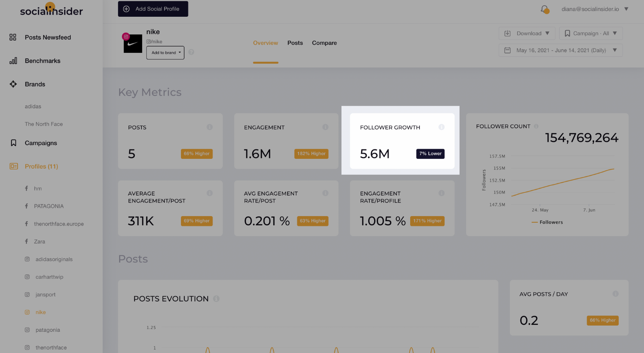Open the Download dropdown
644x353 pixels.
pos(527,33)
